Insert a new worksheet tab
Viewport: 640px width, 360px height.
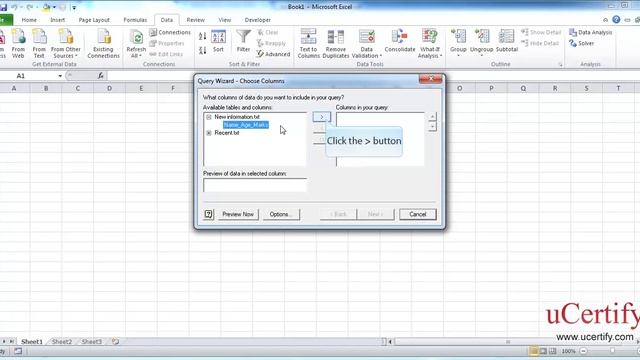point(116,341)
